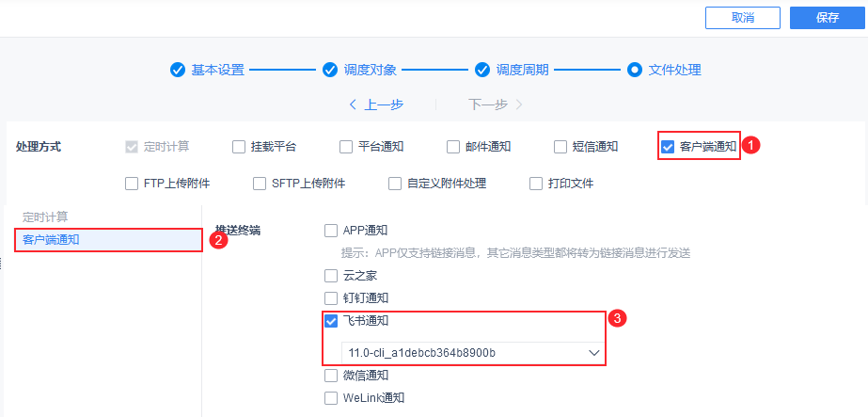868x417 pixels.
Task: Uncheck the 飞书通知 checkbox
Action: (331, 321)
